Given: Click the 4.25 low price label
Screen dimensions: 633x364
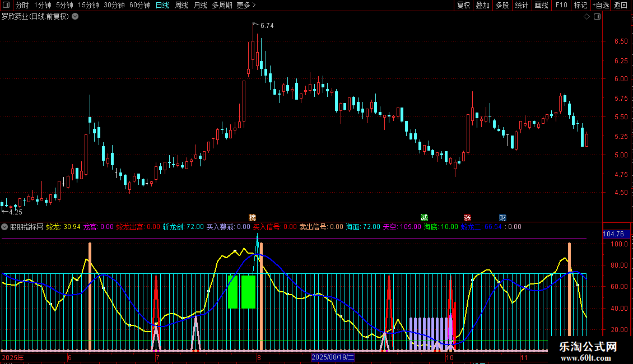Looking at the screenshot, I should pyautogui.click(x=15, y=212).
